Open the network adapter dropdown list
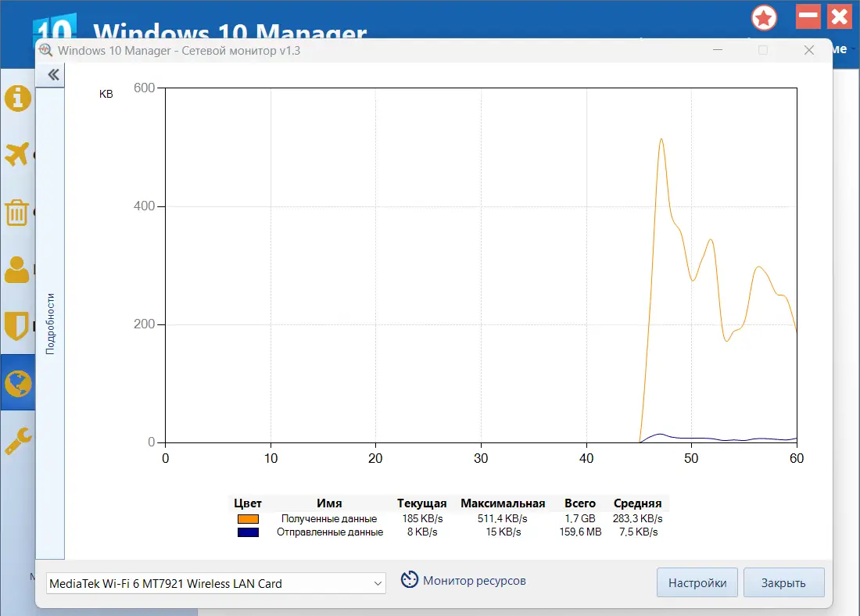Screen dimensions: 860x616 click(377, 582)
